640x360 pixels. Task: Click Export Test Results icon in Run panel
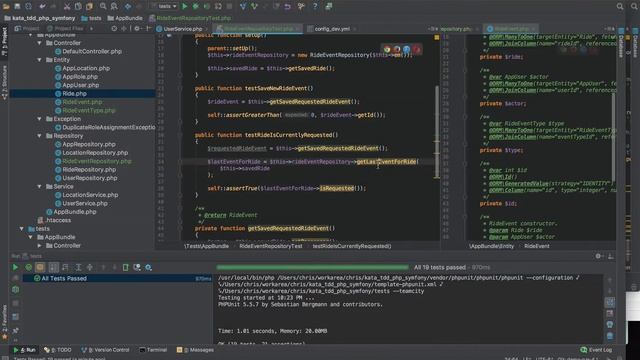click(x=125, y=267)
